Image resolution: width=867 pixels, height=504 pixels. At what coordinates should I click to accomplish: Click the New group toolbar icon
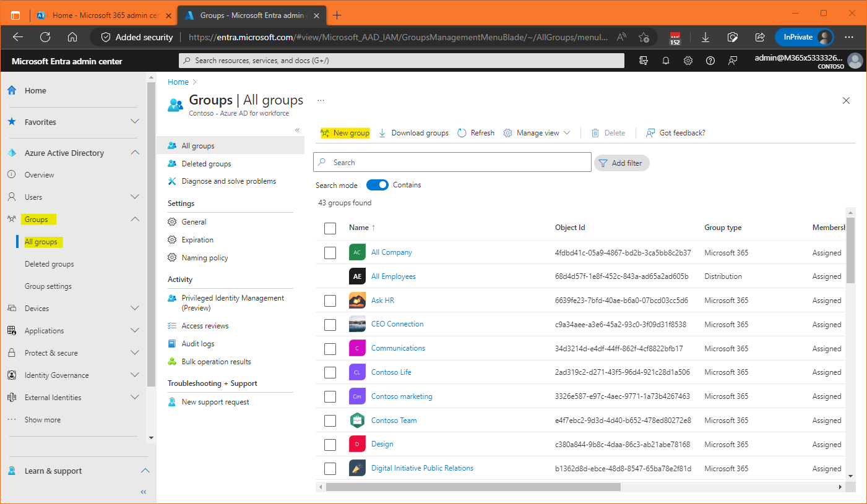pos(326,133)
